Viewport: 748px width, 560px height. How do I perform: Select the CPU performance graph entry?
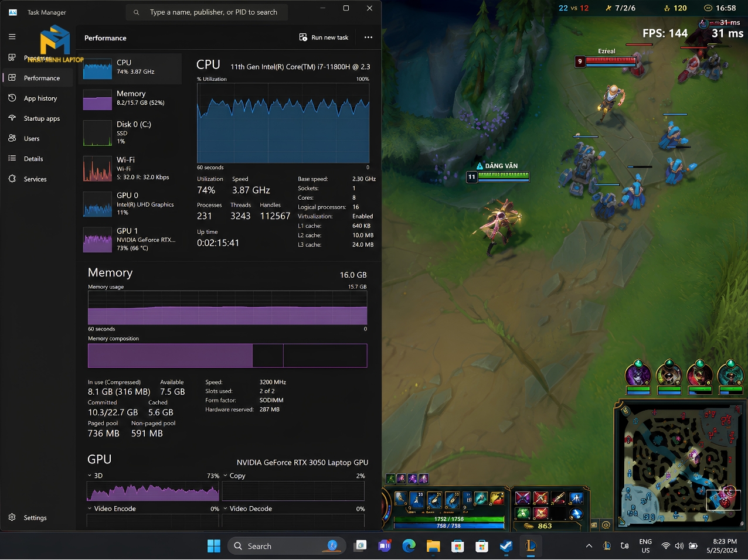(130, 69)
